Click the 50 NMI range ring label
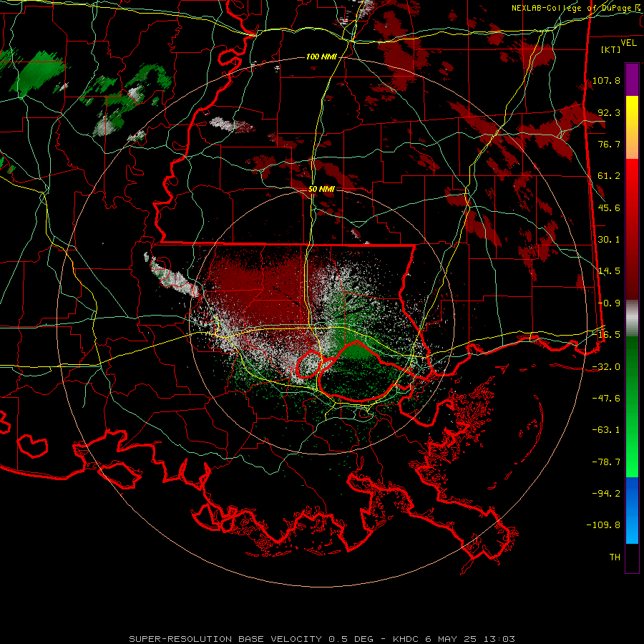644x644 pixels. point(321,189)
